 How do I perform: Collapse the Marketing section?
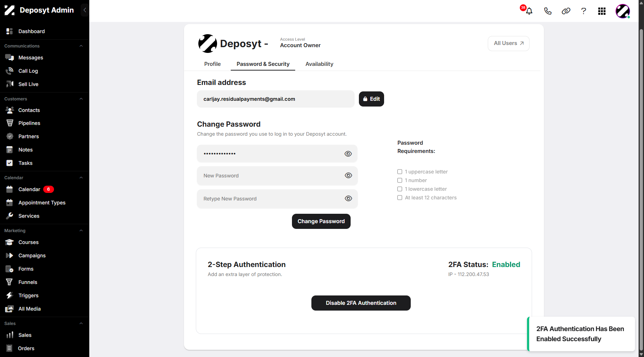point(81,231)
